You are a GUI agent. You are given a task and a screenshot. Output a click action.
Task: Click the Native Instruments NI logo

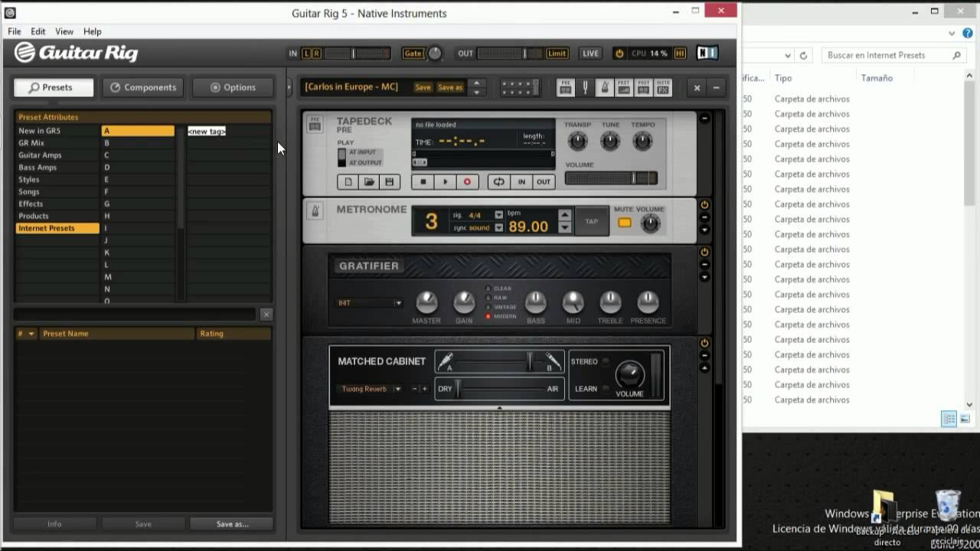pos(707,53)
